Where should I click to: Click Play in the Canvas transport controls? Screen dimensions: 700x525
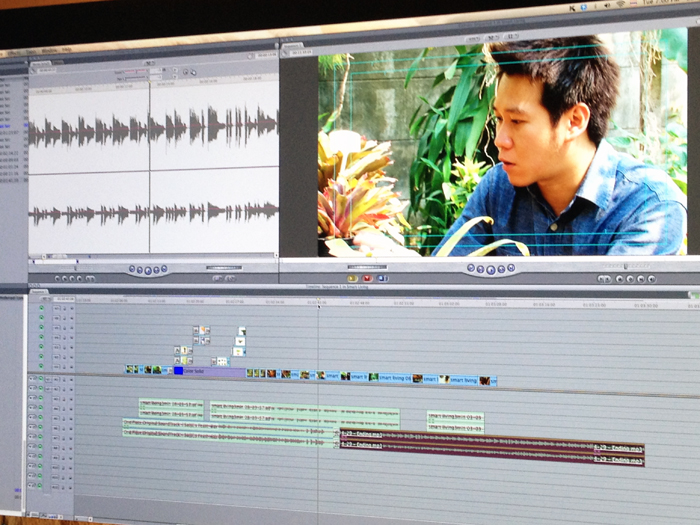point(491,270)
